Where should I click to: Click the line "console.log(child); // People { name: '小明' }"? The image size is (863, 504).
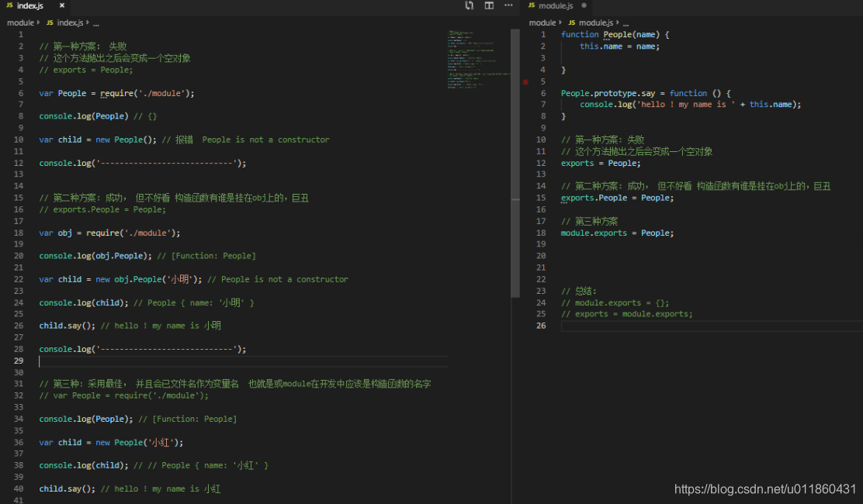(147, 303)
